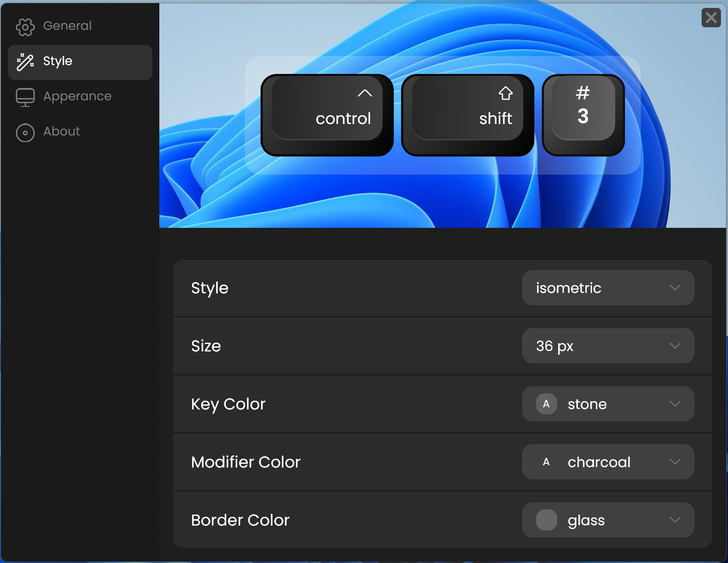Click the shift key in preview
This screenshot has height=563, width=728.
[468, 115]
